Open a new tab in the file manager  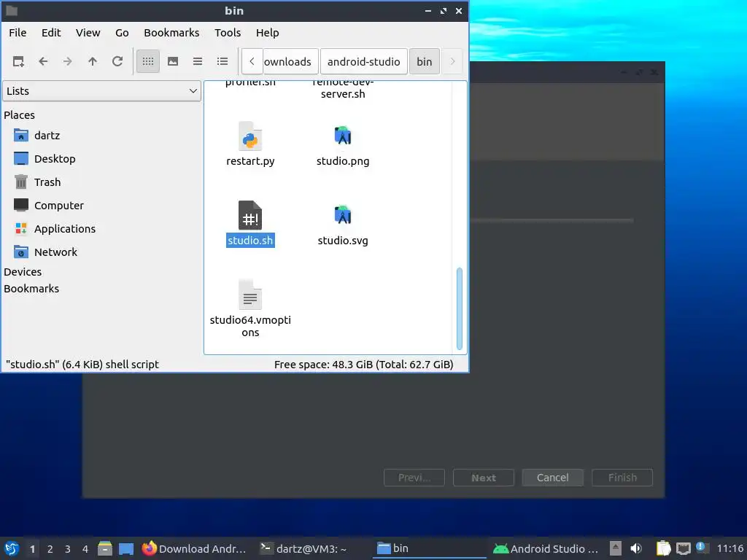pos(18,61)
